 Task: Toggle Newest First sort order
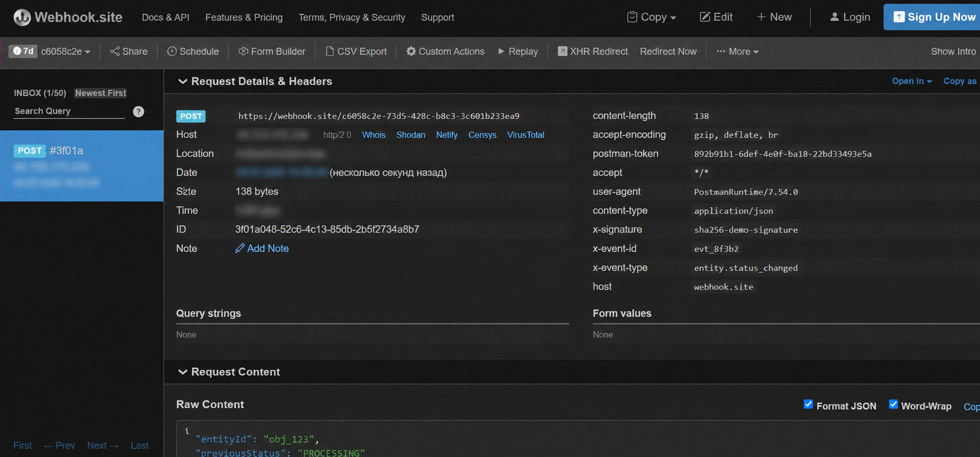click(x=100, y=93)
